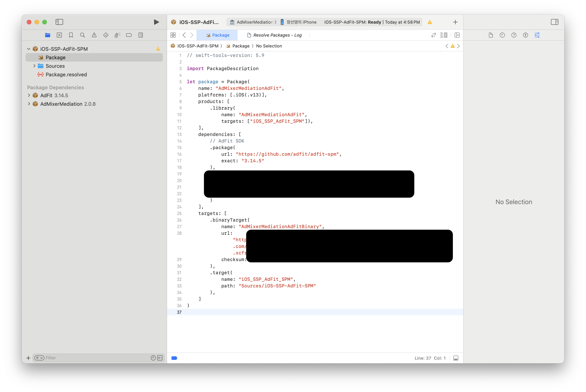Toggle the right inspector panel
The image size is (586, 392).
point(554,22)
